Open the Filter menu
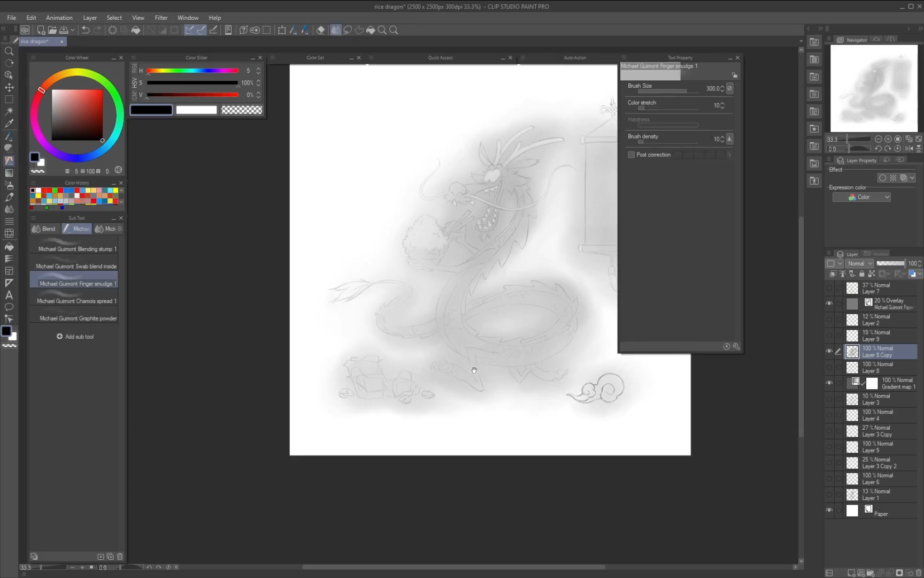This screenshot has height=578, width=924. (161, 18)
